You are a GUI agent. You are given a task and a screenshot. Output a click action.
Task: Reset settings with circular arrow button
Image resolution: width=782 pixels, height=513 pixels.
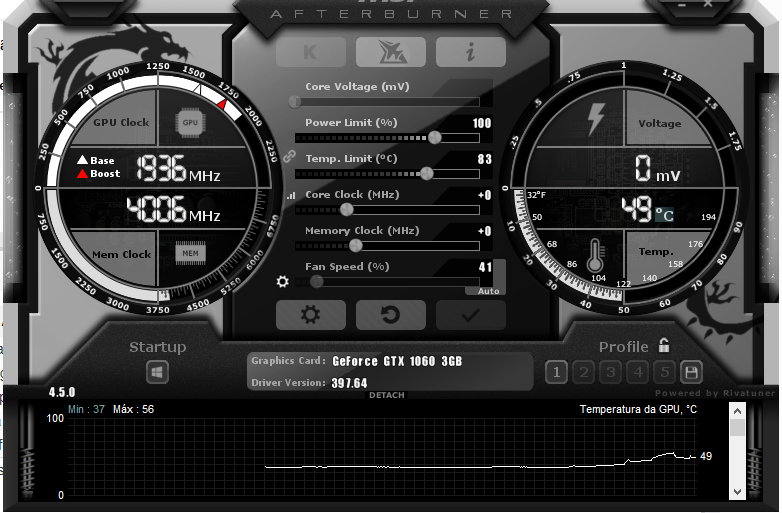(x=391, y=315)
